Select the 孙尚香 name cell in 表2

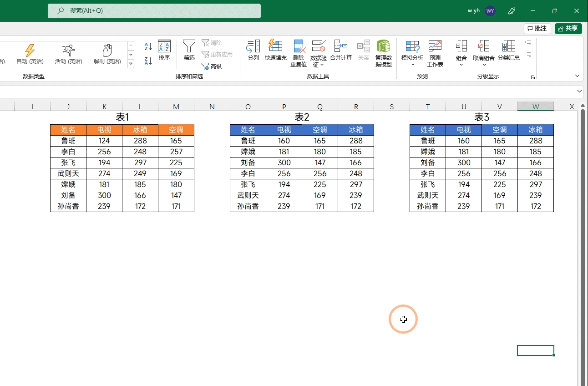click(x=248, y=206)
